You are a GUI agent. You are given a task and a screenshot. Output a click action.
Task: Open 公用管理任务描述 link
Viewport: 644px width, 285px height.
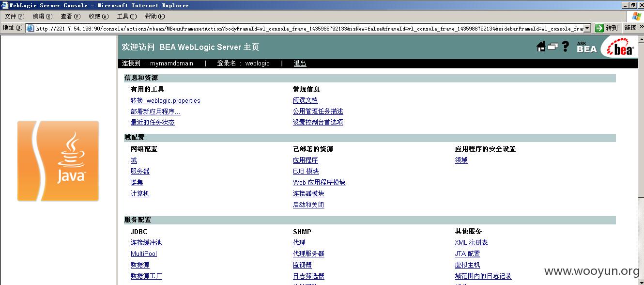pyautogui.click(x=318, y=112)
